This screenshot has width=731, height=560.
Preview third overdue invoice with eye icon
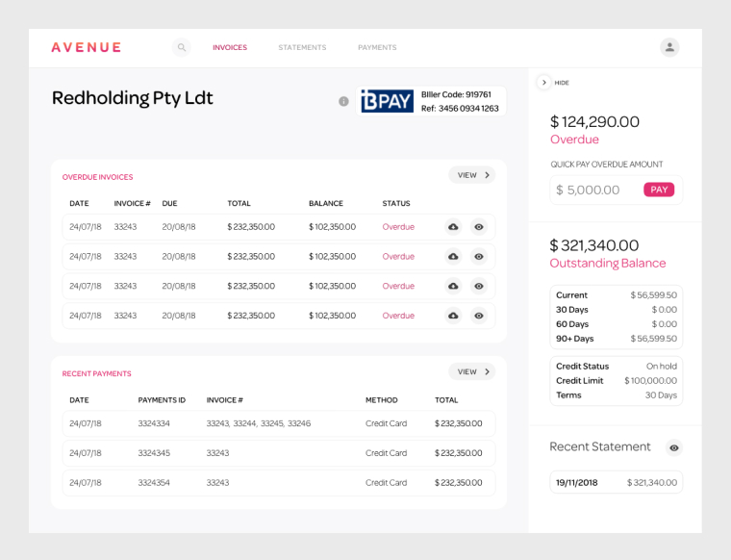(x=479, y=286)
